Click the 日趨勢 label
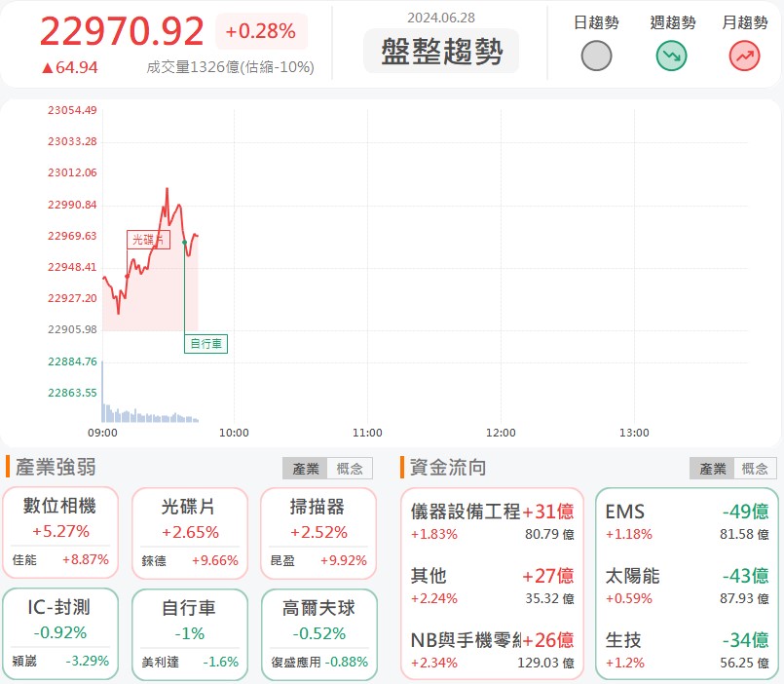The width and height of the screenshot is (784, 684). [x=596, y=22]
